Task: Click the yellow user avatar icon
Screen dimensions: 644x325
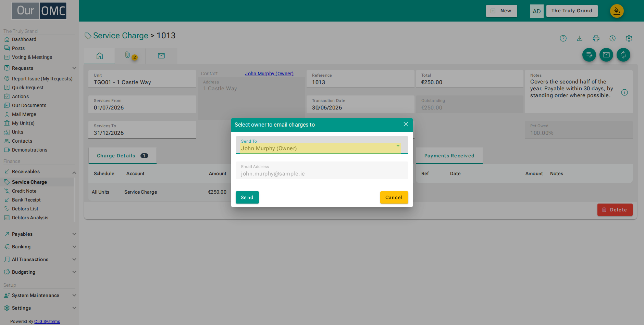Action: pos(617,11)
